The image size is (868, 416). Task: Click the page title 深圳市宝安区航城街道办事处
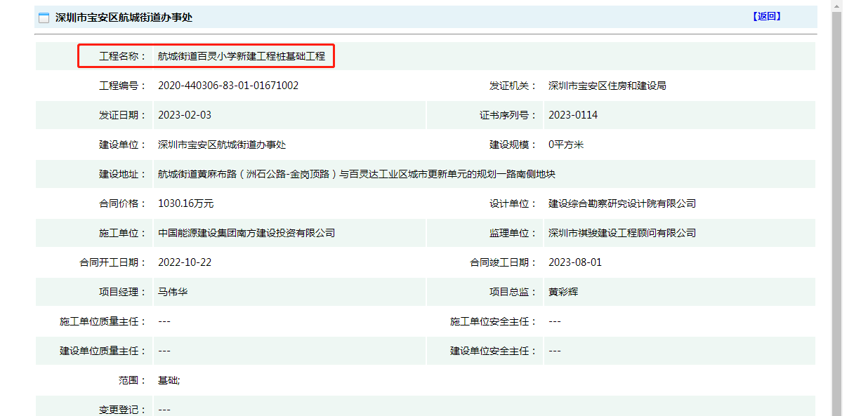124,18
